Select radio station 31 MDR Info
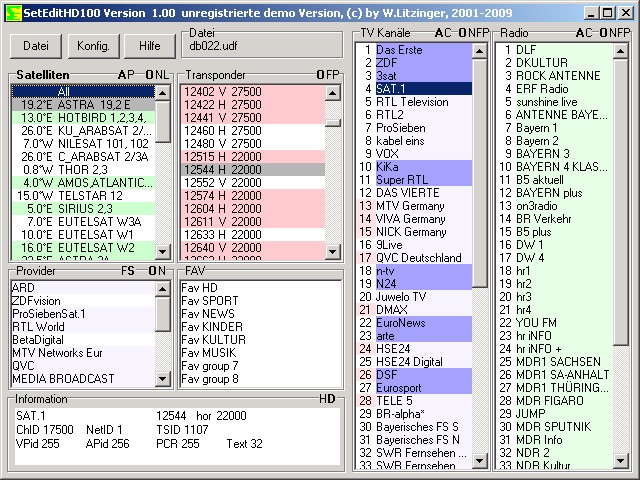This screenshot has width=640, height=480. (555, 440)
